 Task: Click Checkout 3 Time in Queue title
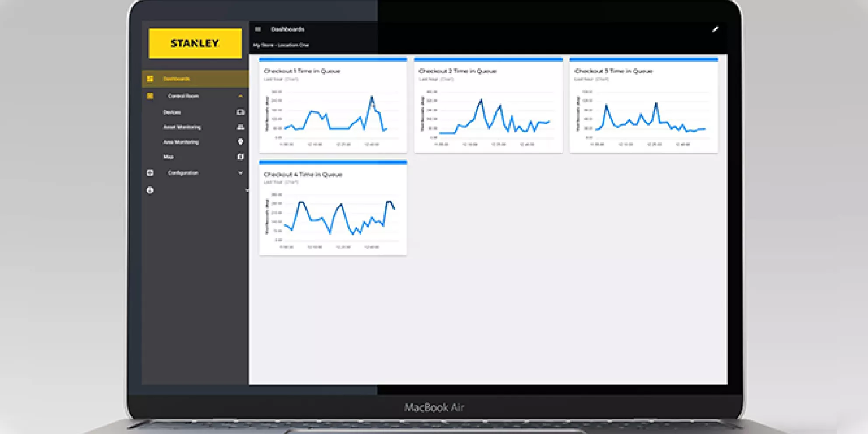point(613,71)
